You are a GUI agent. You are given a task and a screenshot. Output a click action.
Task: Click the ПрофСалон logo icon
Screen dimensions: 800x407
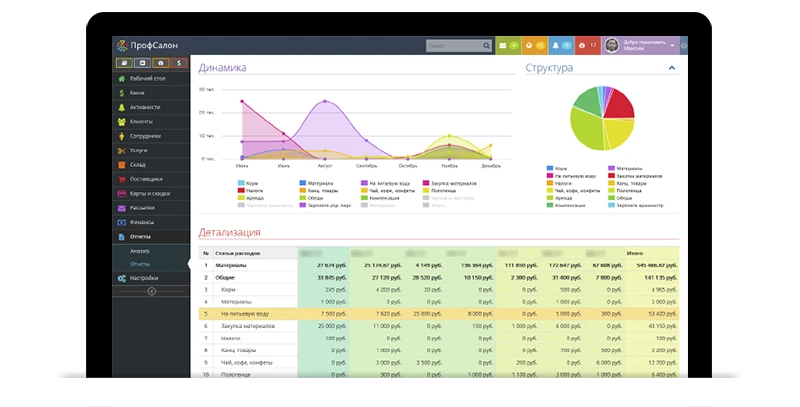click(x=122, y=46)
